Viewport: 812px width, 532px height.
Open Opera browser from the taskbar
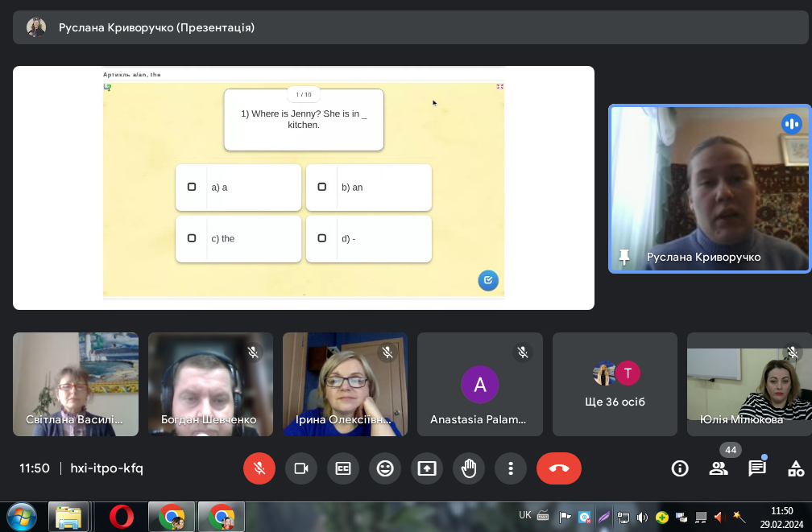(122, 516)
